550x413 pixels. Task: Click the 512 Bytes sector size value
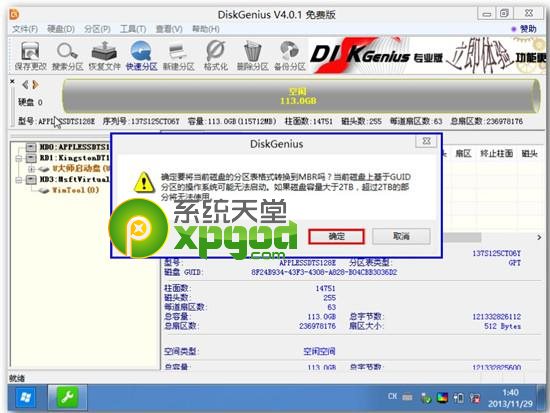point(502,326)
